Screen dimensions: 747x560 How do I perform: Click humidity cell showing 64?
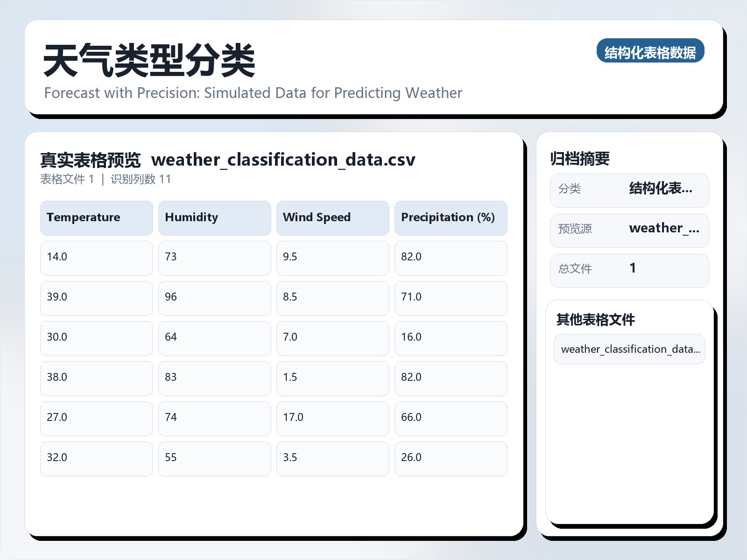[214, 338]
